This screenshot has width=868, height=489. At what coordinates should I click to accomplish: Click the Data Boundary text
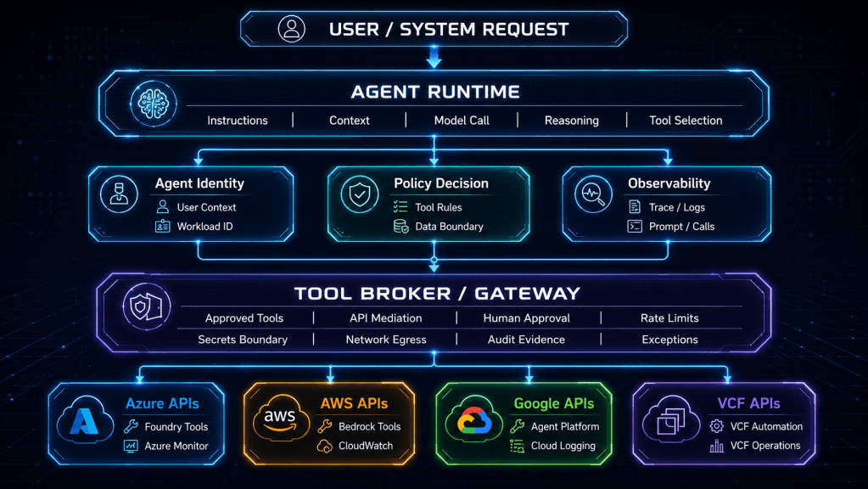449,227
